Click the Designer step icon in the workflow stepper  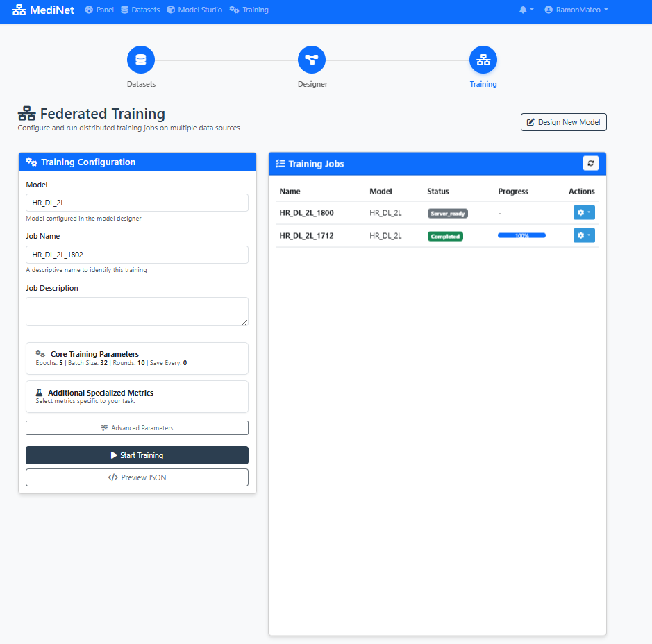coord(312,60)
